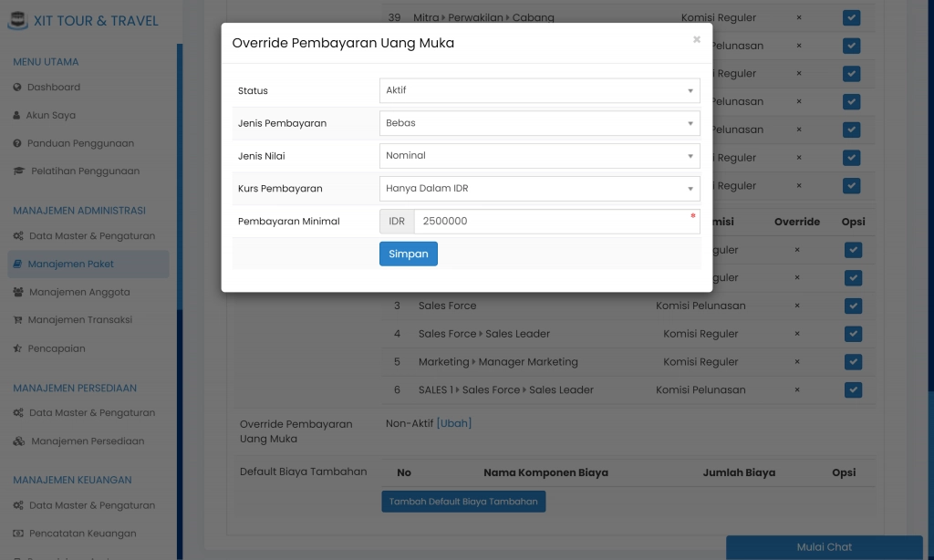Expand the Kurs Pembayaran dropdown

point(539,189)
